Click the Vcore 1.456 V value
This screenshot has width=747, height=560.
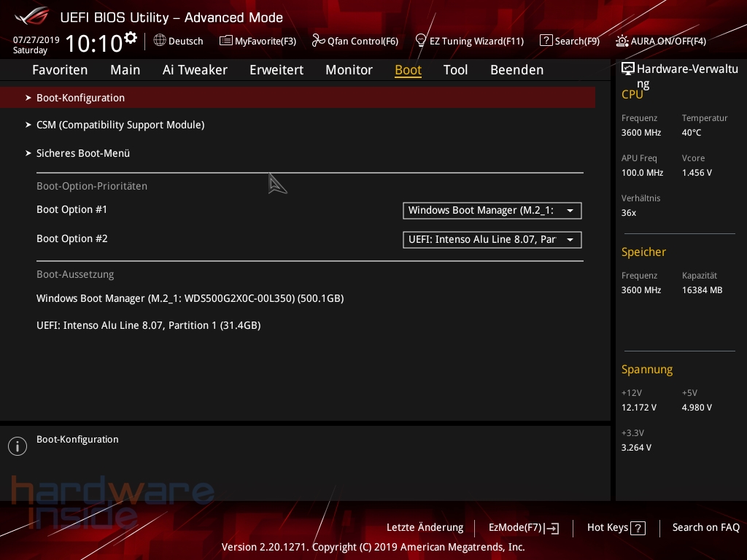697,173
